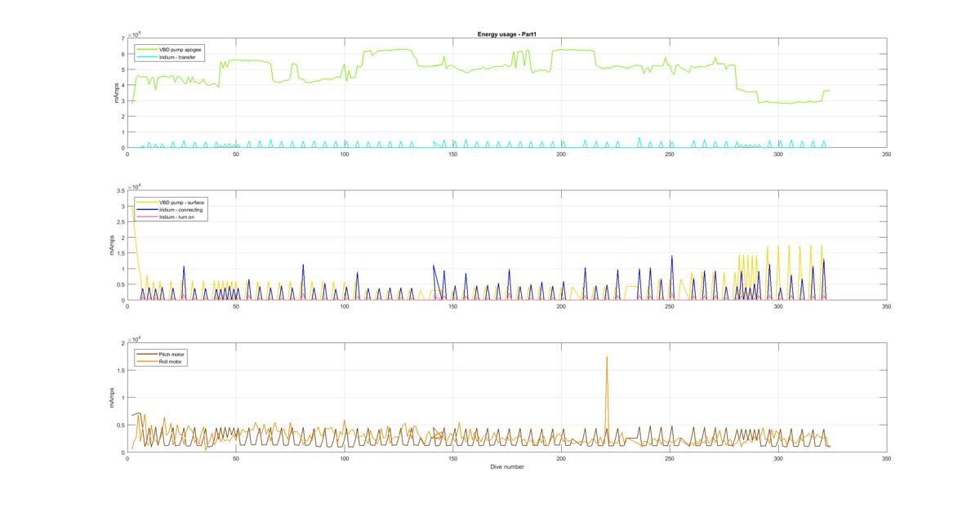Click y-axis tick '1.5' on the bottom plot
The width and height of the screenshot is (980, 508).
(121, 370)
